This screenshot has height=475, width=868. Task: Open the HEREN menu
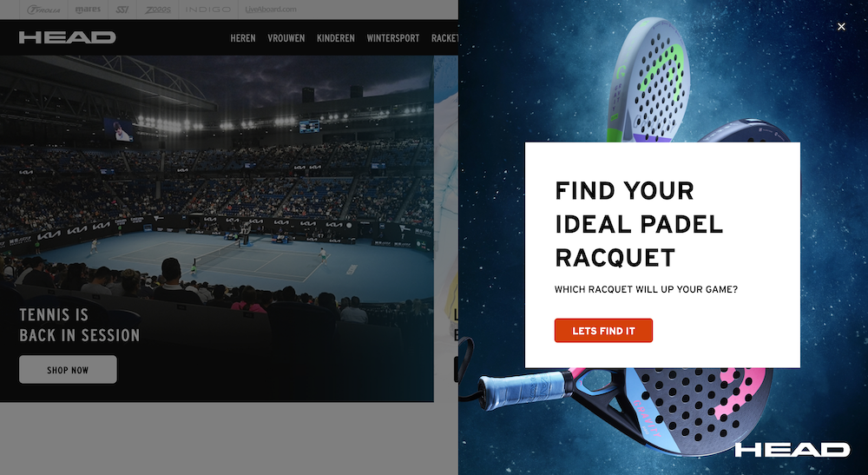click(243, 38)
